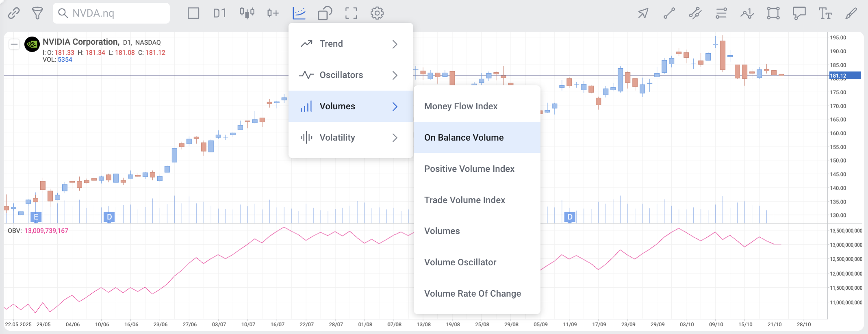Expand the chevron next to Volumes
Viewport: 868px width, 334px height.
click(x=395, y=106)
